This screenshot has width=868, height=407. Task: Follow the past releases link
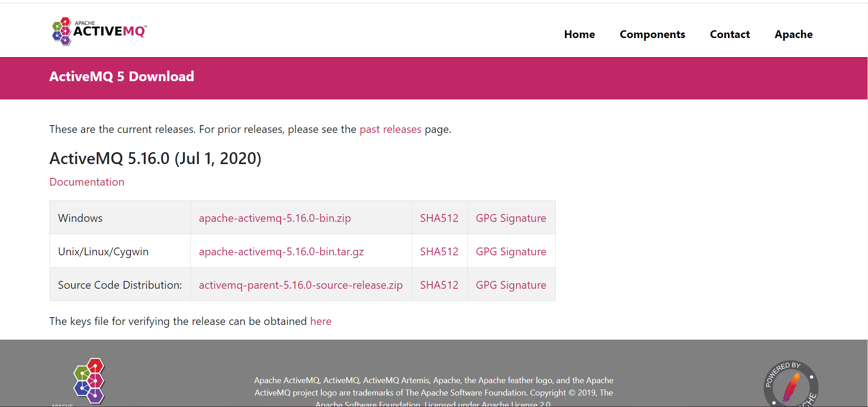coord(390,129)
